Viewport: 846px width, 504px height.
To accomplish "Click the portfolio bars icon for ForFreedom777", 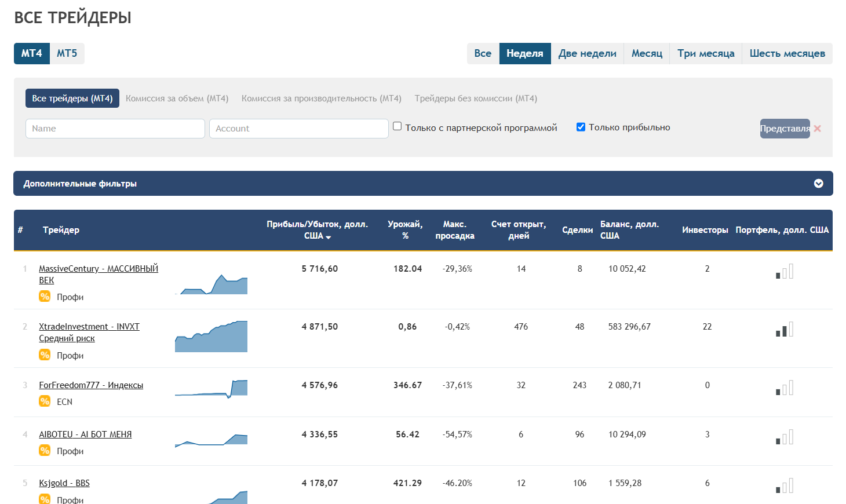I will [x=785, y=388].
